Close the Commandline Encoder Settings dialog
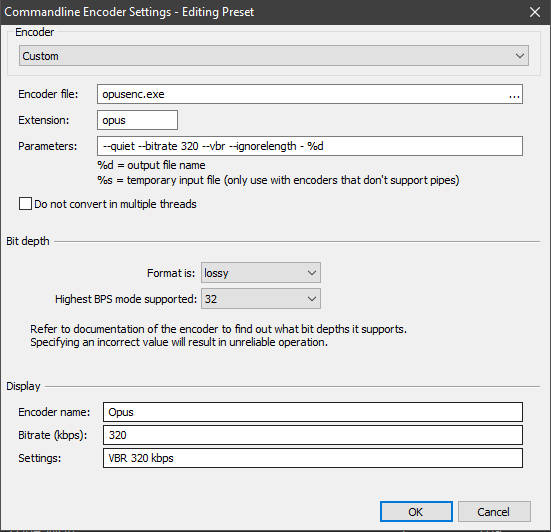551x532 pixels. point(535,12)
